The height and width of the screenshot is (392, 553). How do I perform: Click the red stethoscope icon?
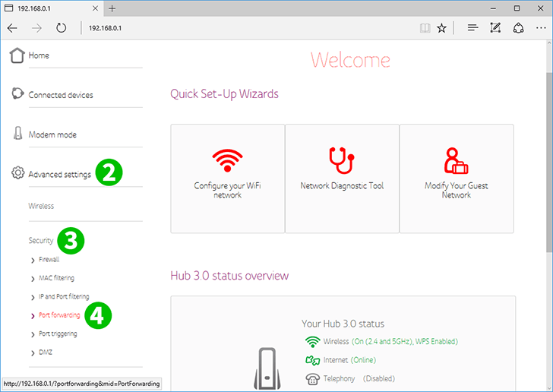click(x=342, y=160)
